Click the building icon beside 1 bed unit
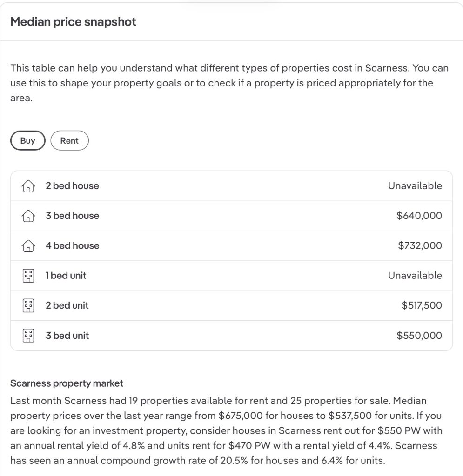The height and width of the screenshot is (476, 463). click(28, 276)
